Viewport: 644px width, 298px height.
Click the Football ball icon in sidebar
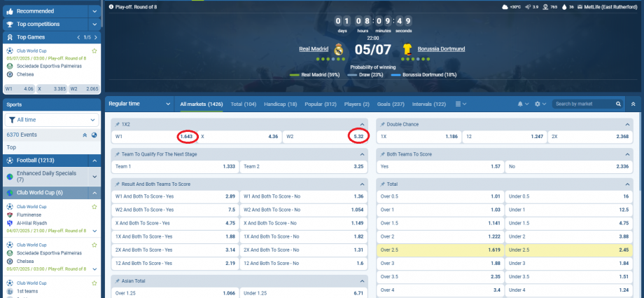pos(10,160)
